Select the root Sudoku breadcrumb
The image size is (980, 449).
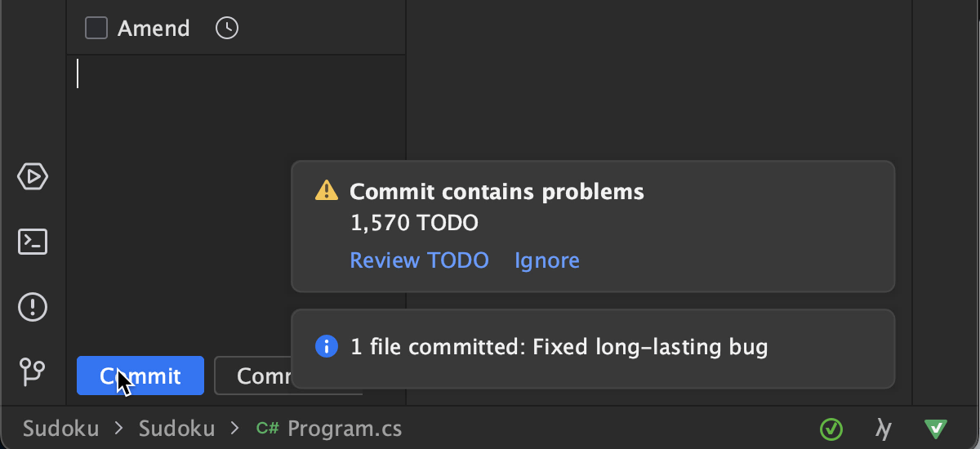60,429
